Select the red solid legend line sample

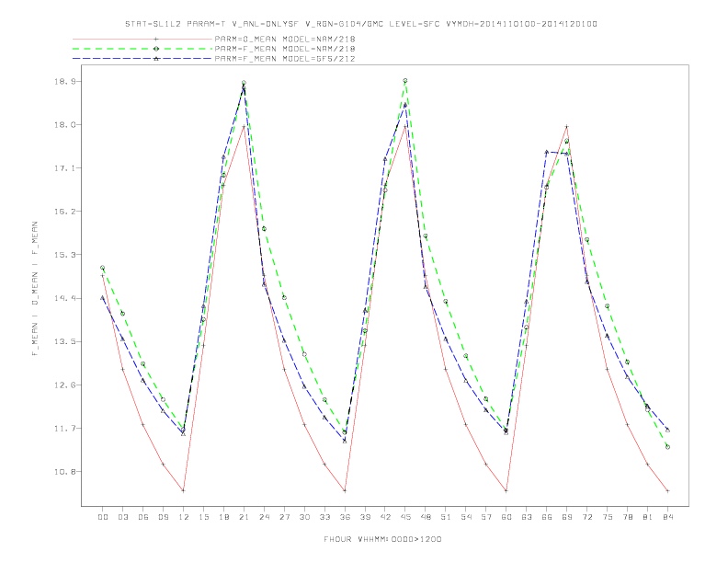pos(142,39)
